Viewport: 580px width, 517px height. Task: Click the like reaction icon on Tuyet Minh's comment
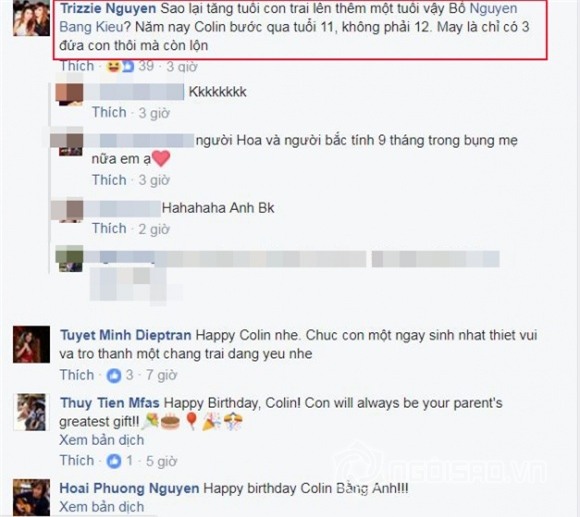[114, 376]
